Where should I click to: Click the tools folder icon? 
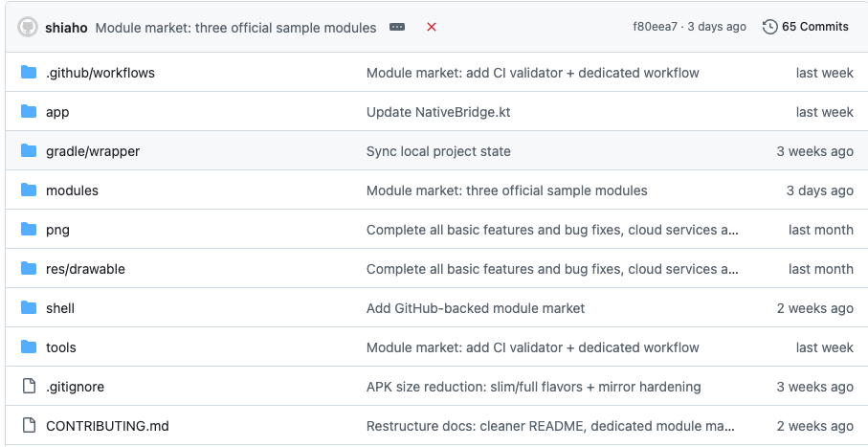[29, 347]
